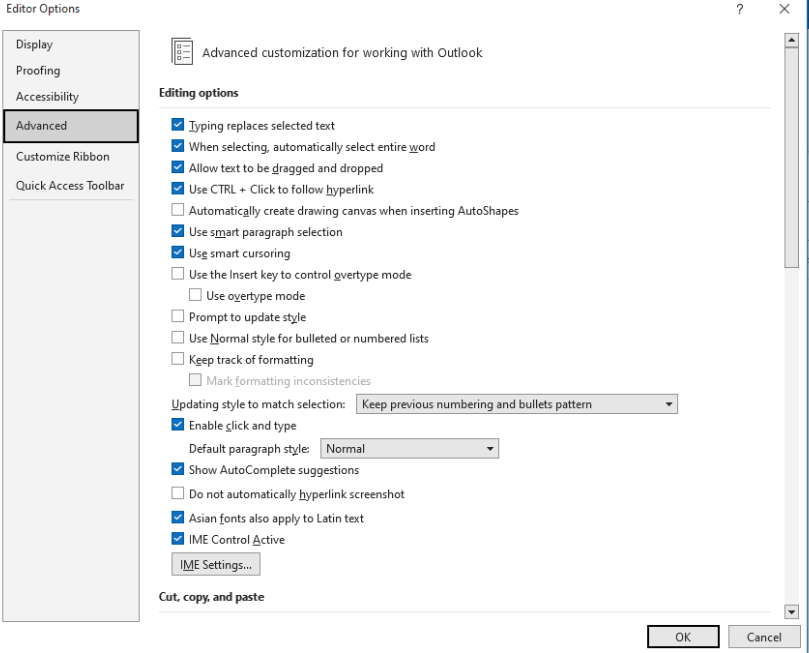
Task: Check Prompt to update style
Action: coord(177,317)
